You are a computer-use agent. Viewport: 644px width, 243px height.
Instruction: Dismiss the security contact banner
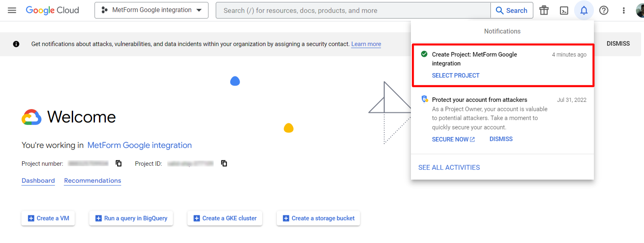tap(618, 44)
